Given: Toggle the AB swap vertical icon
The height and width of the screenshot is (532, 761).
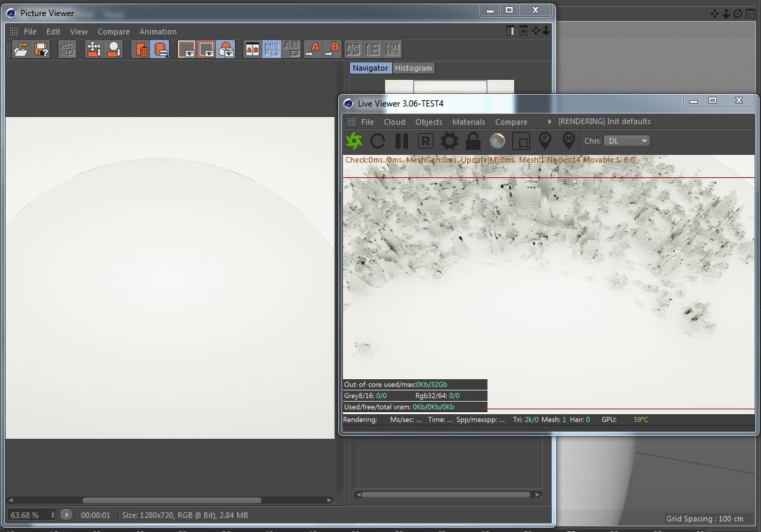Looking at the screenshot, I should pyautogui.click(x=272, y=49).
